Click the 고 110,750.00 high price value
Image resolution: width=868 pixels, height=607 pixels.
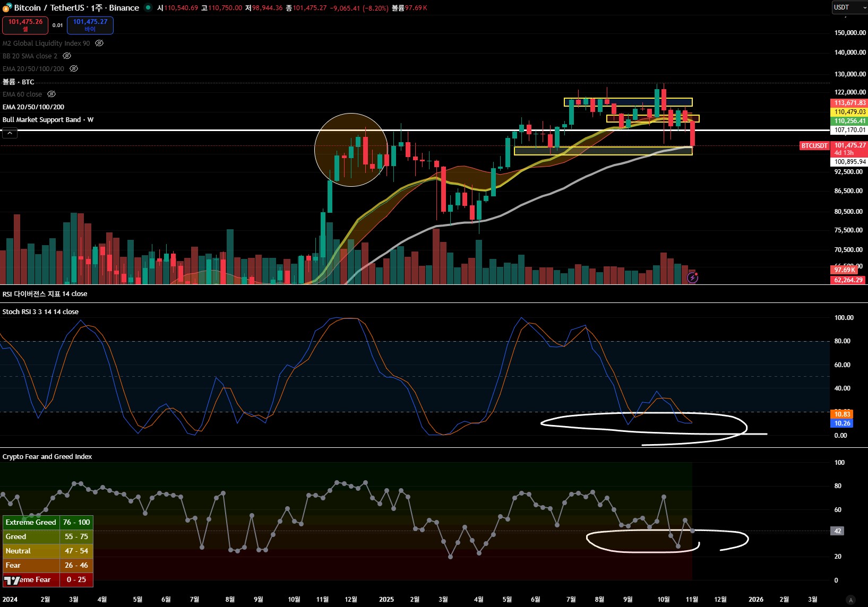click(221, 8)
